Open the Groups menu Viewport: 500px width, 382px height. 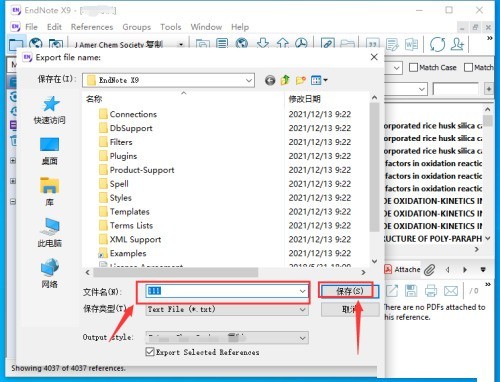point(137,27)
